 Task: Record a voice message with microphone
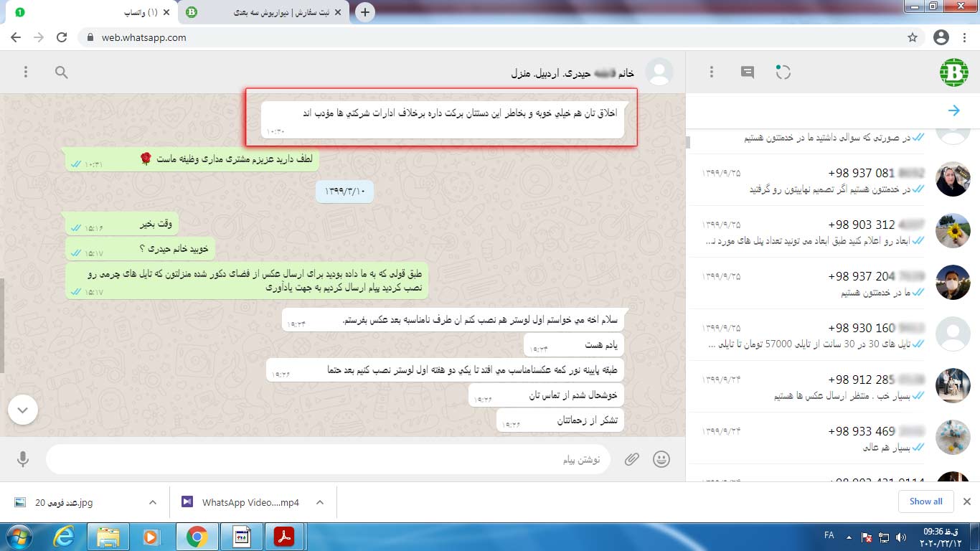click(x=23, y=459)
